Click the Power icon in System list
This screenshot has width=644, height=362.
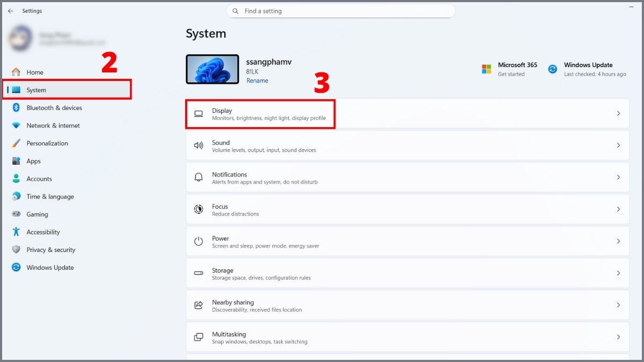click(199, 241)
